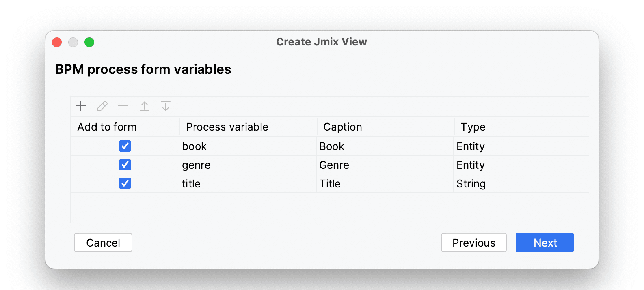Viewport: 644px width, 290px height.
Task: Click the move up arrow icon
Action: tap(145, 106)
